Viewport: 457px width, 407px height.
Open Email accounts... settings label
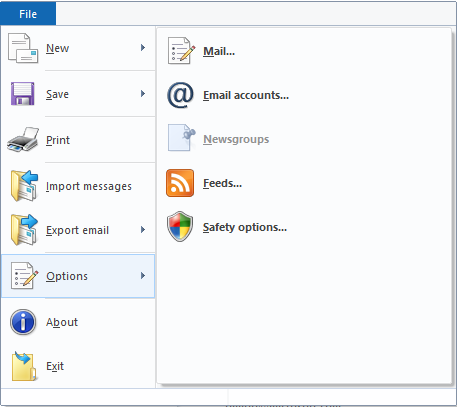point(246,95)
